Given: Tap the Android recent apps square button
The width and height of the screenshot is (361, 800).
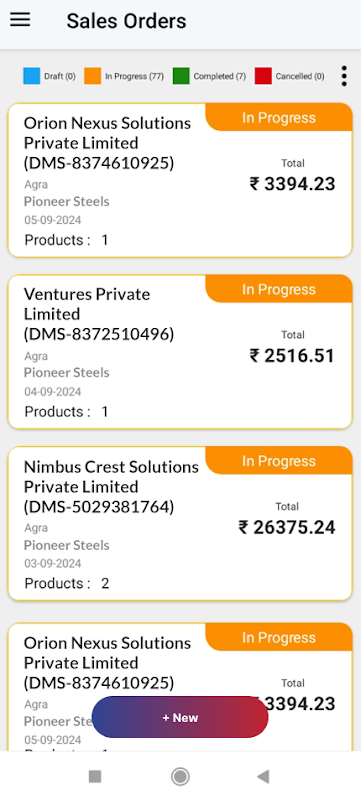Looking at the screenshot, I should click(95, 777).
